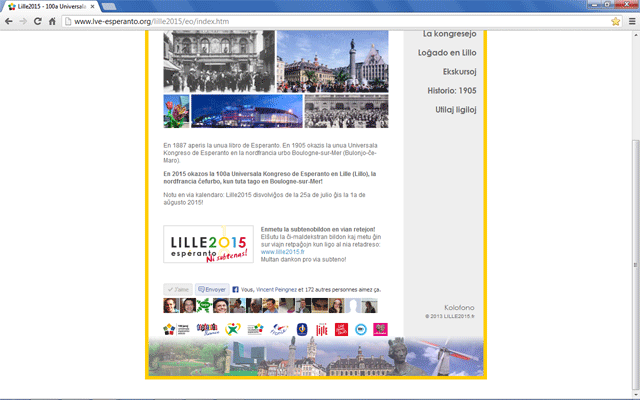Screen dimensions: 640x400
Task: Click the red vertical-bars Lille logo
Action: pos(322,329)
